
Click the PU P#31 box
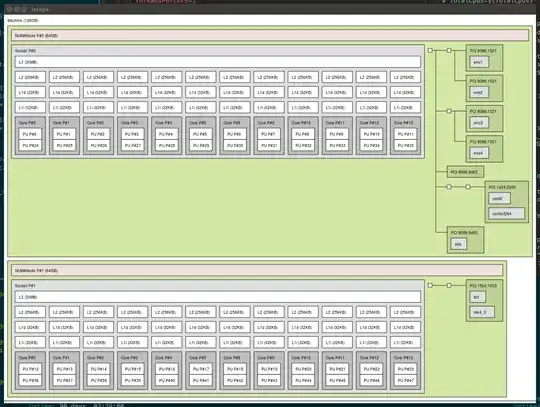click(269, 145)
